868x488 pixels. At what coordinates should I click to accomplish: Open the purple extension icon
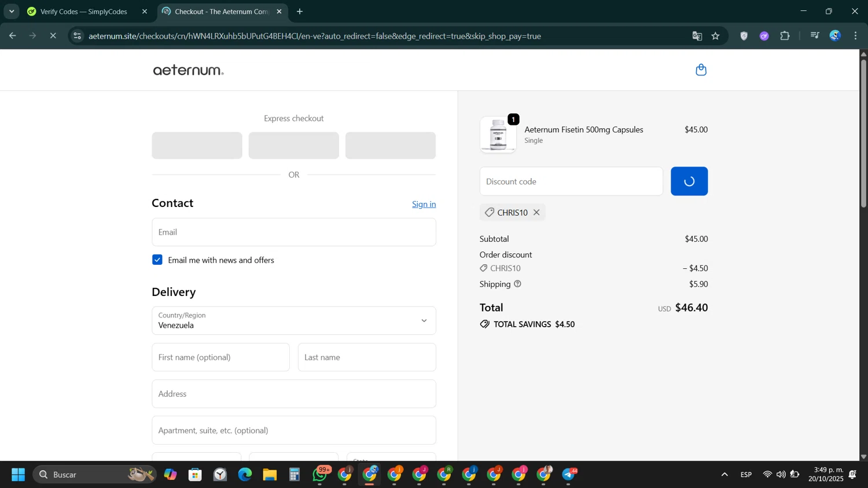[x=764, y=36]
